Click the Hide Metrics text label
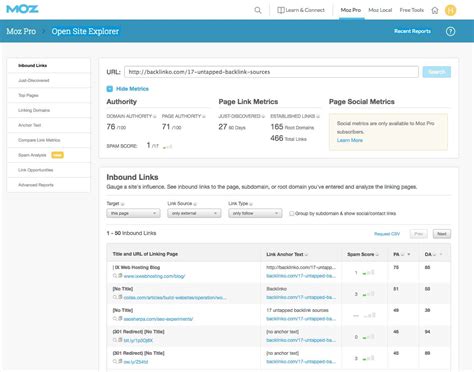474x372 pixels. [x=132, y=89]
